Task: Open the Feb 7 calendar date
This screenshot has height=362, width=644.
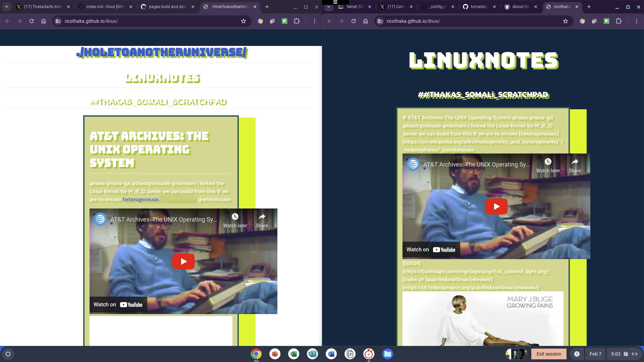Action: click(595, 354)
